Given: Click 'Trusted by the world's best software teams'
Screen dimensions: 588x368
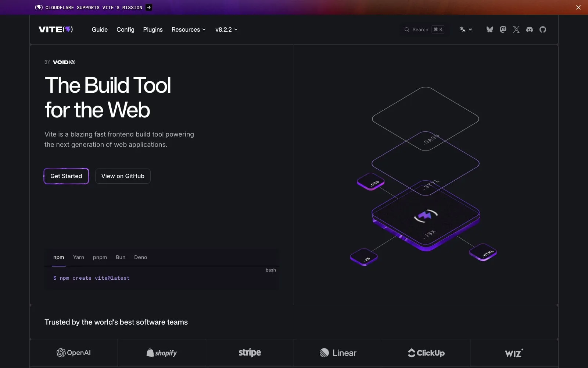Looking at the screenshot, I should tap(116, 322).
